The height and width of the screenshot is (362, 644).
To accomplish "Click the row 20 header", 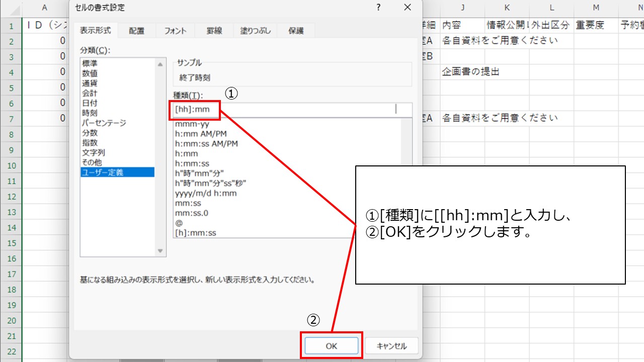I will click(x=11, y=320).
